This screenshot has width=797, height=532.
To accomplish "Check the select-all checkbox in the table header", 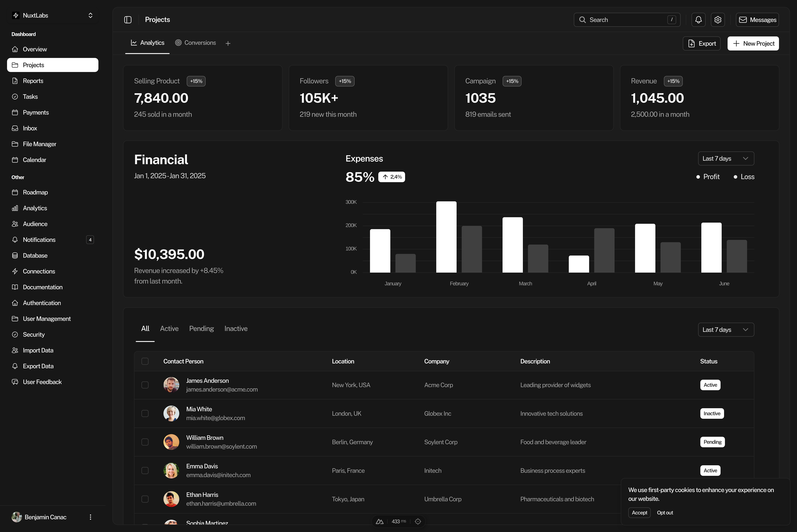I will pos(145,361).
